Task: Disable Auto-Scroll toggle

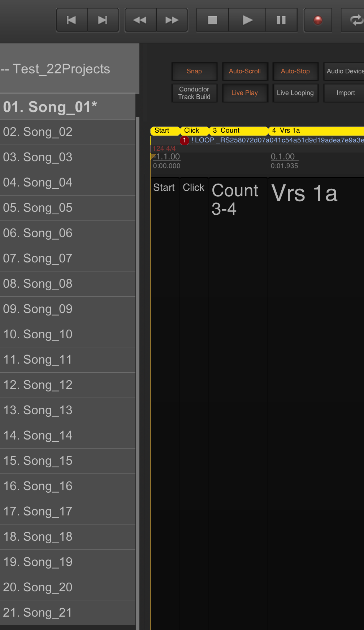Action: [245, 71]
